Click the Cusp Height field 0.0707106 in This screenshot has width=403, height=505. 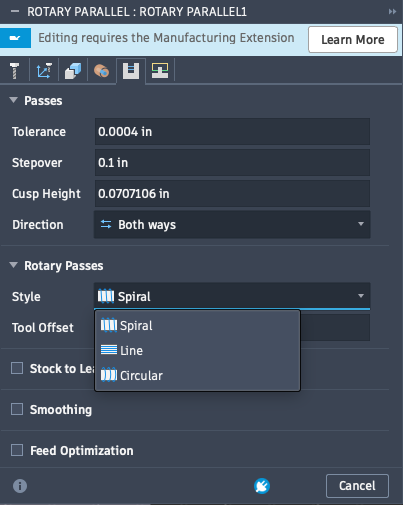coord(232,193)
